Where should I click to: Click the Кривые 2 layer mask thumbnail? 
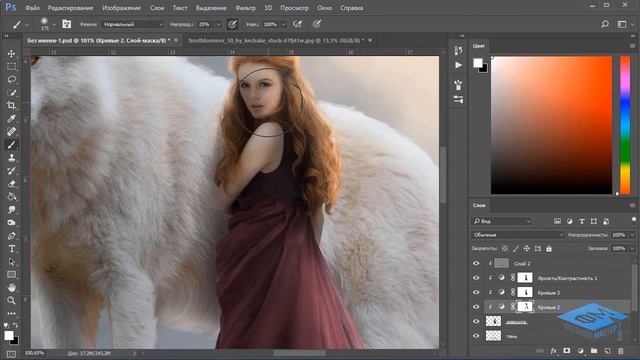pyautogui.click(x=525, y=307)
